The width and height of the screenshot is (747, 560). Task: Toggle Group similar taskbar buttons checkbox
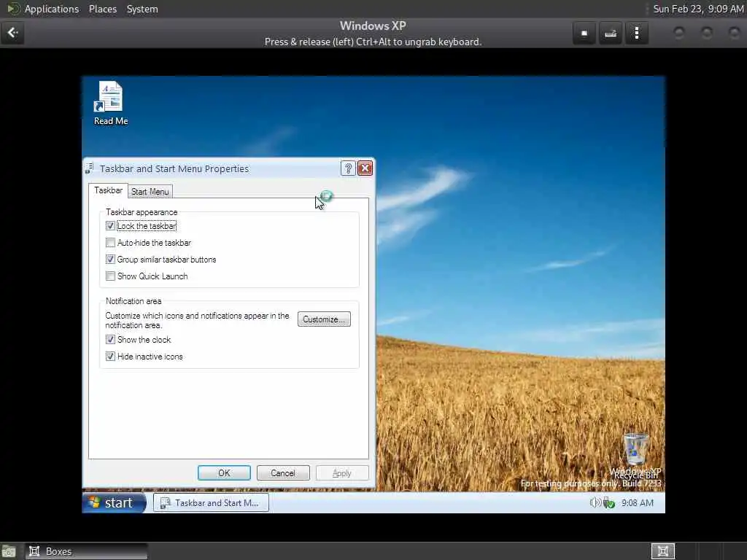coord(110,259)
